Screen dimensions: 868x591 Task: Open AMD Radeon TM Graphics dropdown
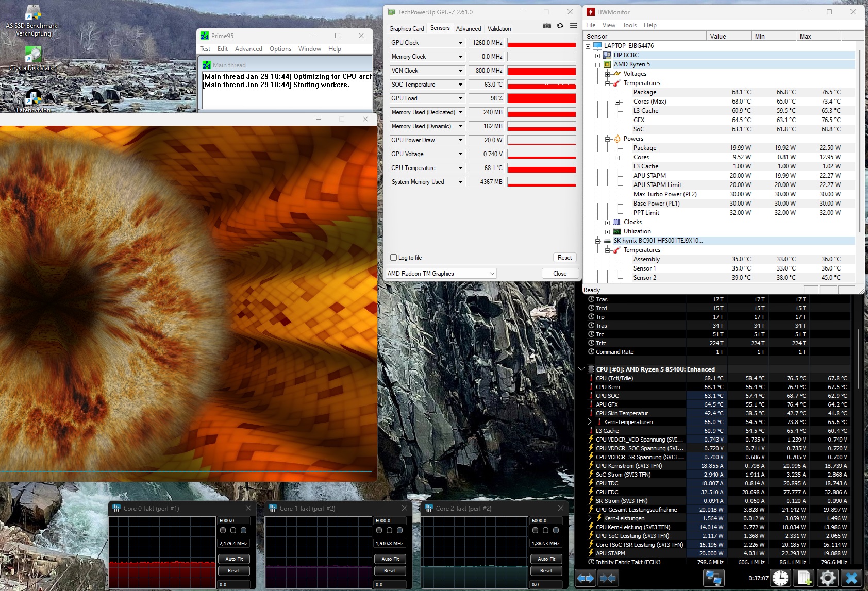(x=441, y=274)
